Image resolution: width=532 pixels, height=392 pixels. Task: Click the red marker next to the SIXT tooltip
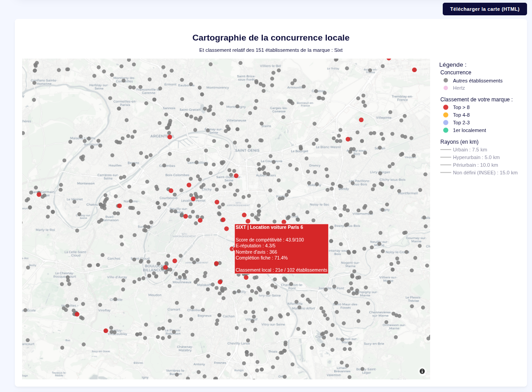point(232,249)
